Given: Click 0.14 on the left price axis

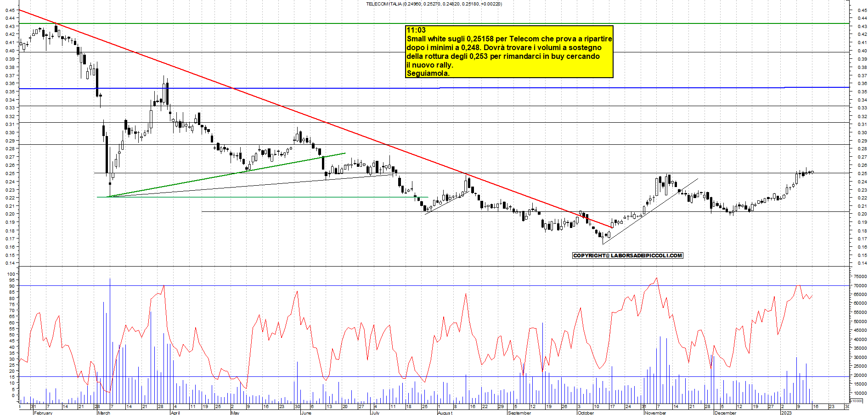Looking at the screenshot, I should 10,263.
